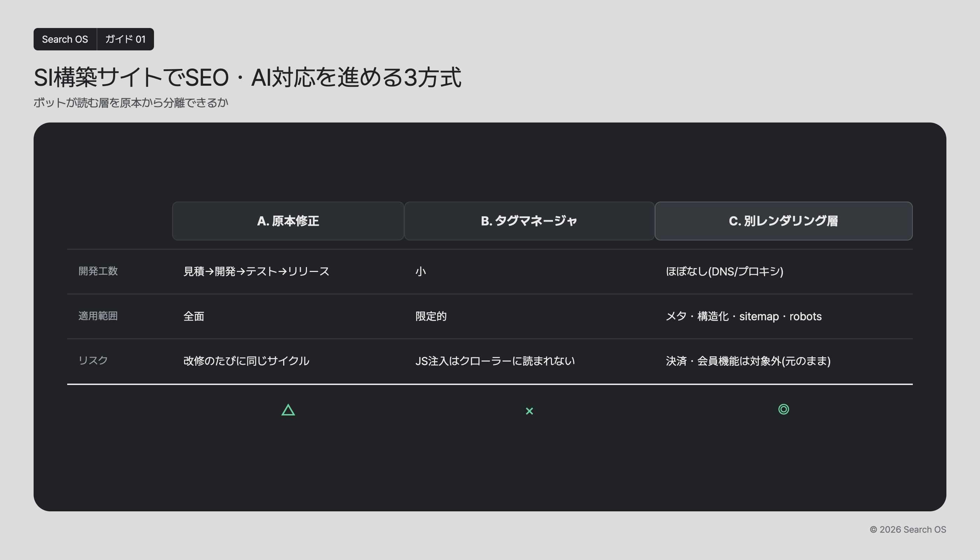Click the リスク row label

click(93, 361)
